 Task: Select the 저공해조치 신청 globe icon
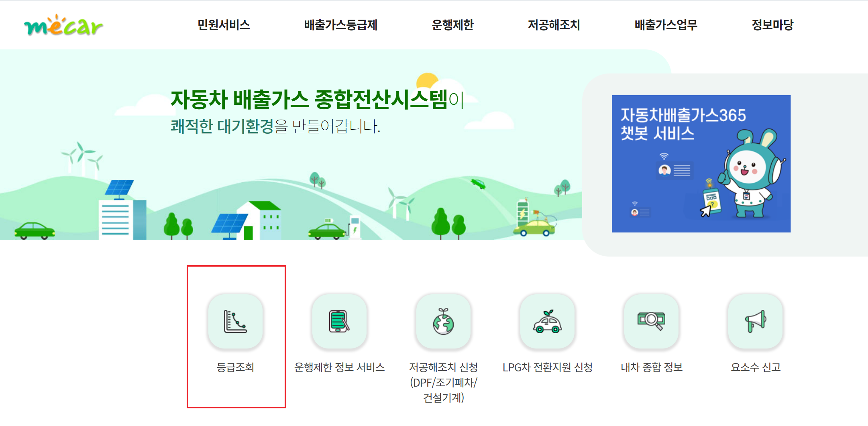point(443,321)
